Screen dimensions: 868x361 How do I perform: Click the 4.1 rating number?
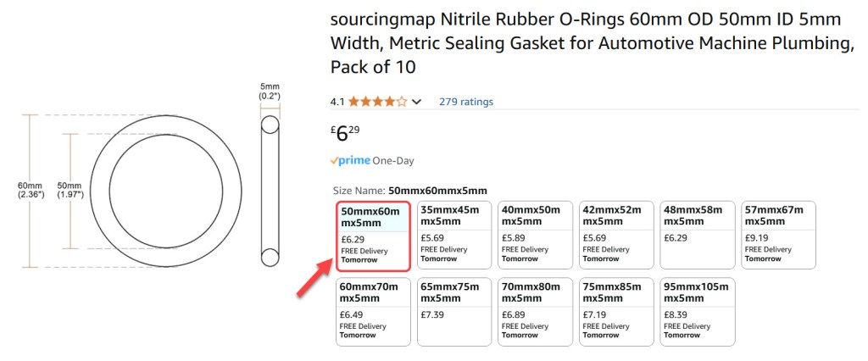(x=337, y=102)
